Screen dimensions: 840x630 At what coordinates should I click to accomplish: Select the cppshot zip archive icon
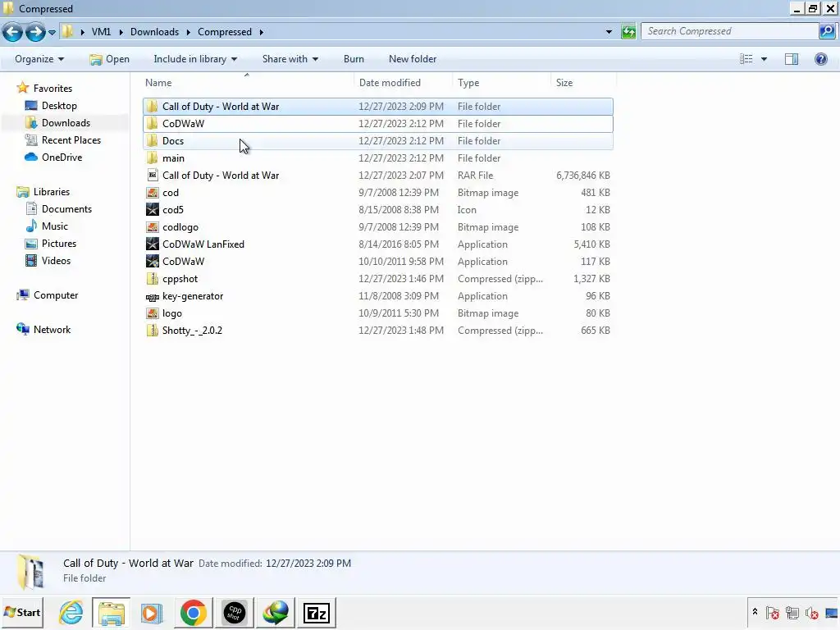(x=152, y=279)
